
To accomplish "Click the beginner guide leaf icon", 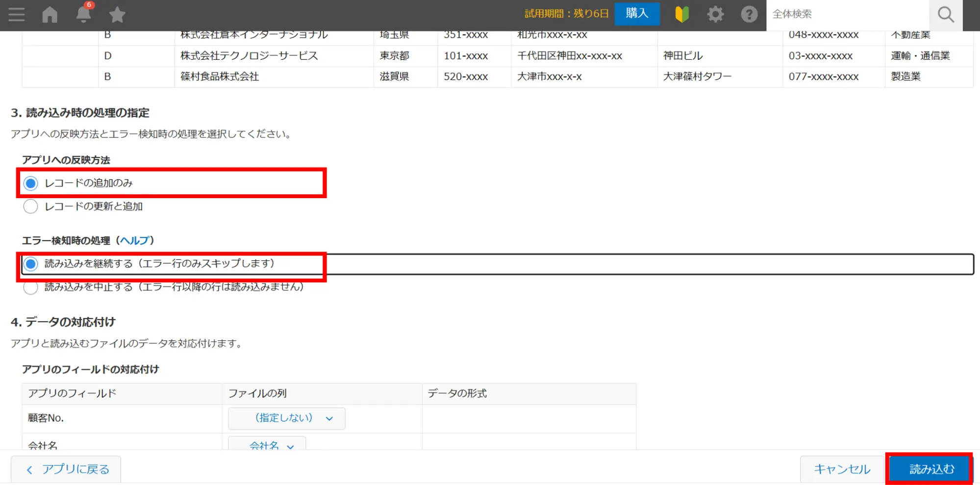I will click(682, 14).
